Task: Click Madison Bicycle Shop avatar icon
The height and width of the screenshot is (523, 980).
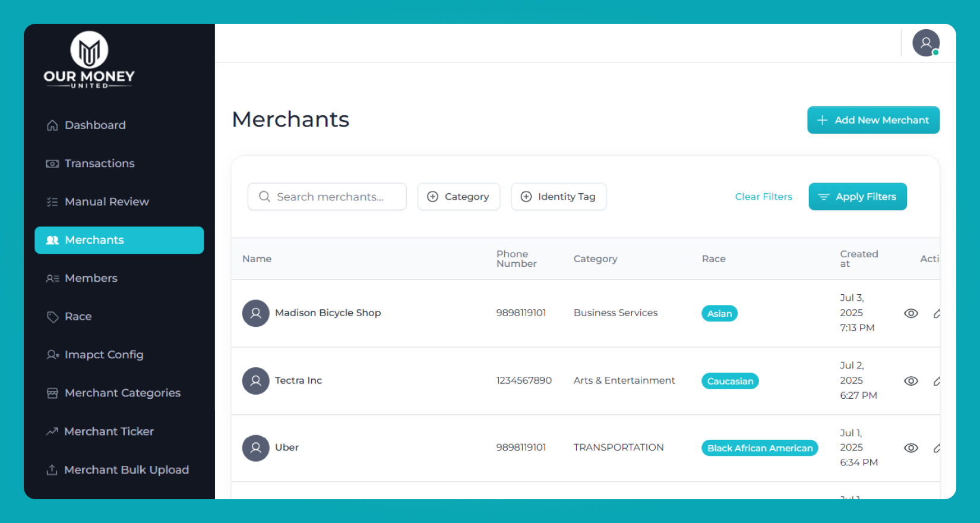Action: [x=256, y=313]
